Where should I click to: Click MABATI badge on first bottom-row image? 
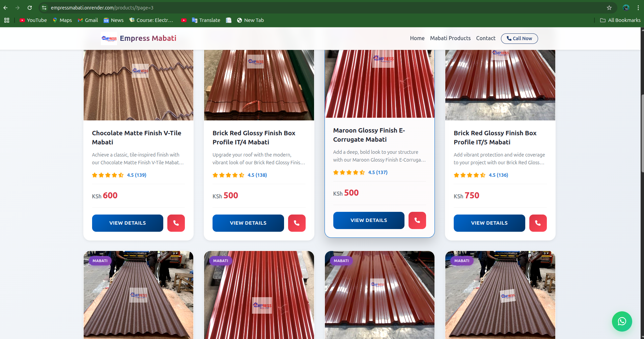100,261
